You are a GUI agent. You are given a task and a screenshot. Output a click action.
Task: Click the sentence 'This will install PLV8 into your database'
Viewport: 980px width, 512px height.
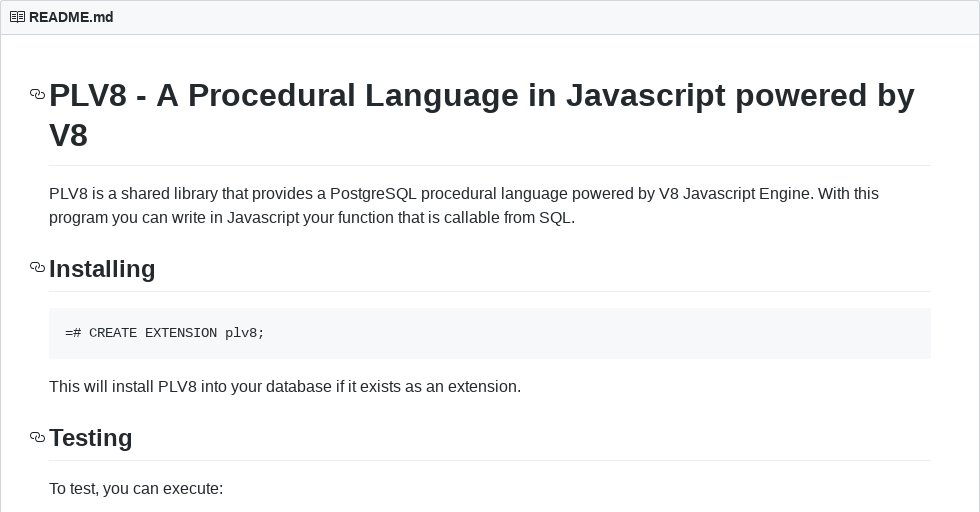pyautogui.click(x=285, y=386)
